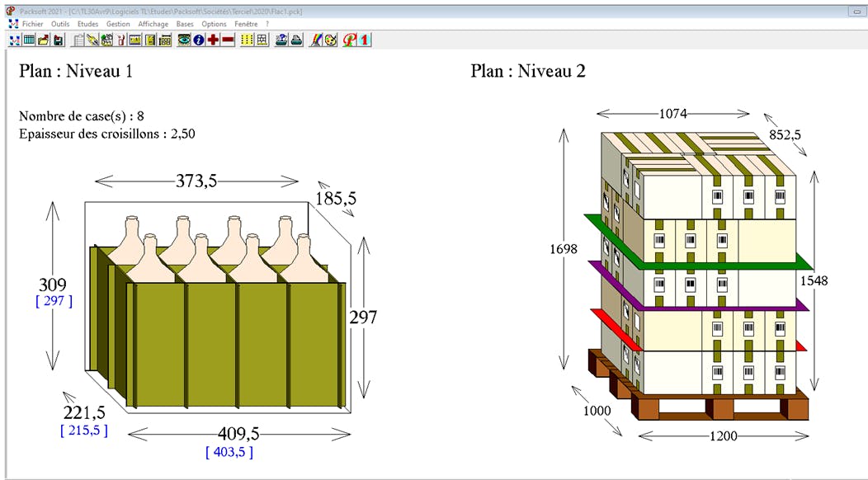Viewport: 868px width, 480px height.
Task: Click the rainbow paintbrush colors icon
Action: point(315,40)
